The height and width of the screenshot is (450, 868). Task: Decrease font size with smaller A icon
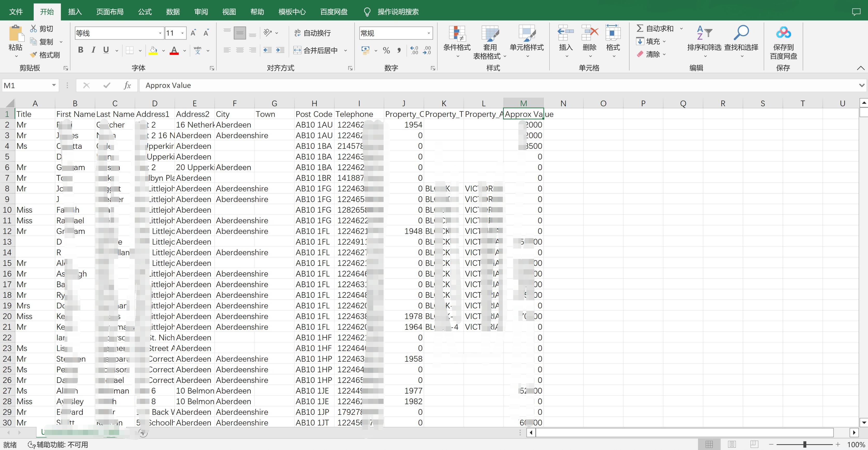coord(206,33)
